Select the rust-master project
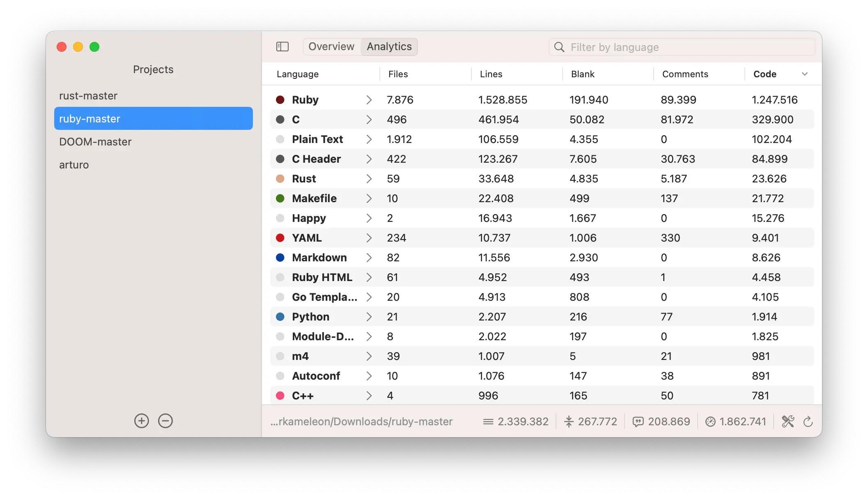Screen dimensions: 868x498 88,96
